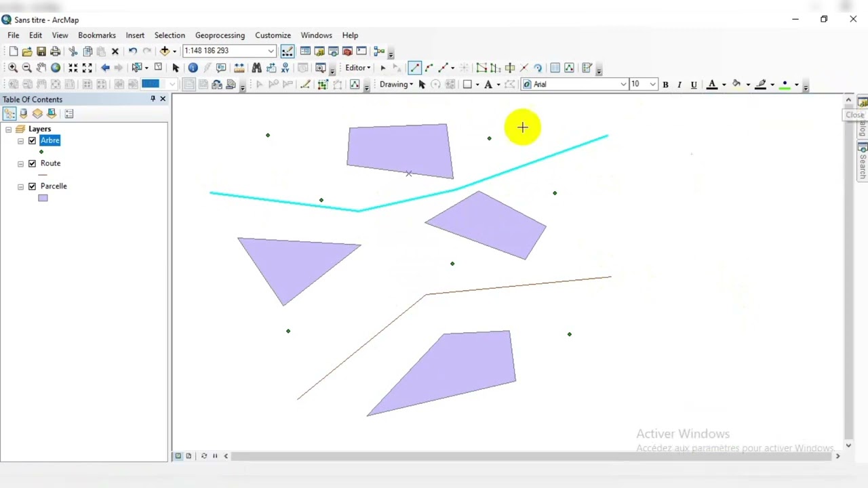868x488 pixels.
Task: Open the Drawing dropdown menu
Action: point(396,85)
